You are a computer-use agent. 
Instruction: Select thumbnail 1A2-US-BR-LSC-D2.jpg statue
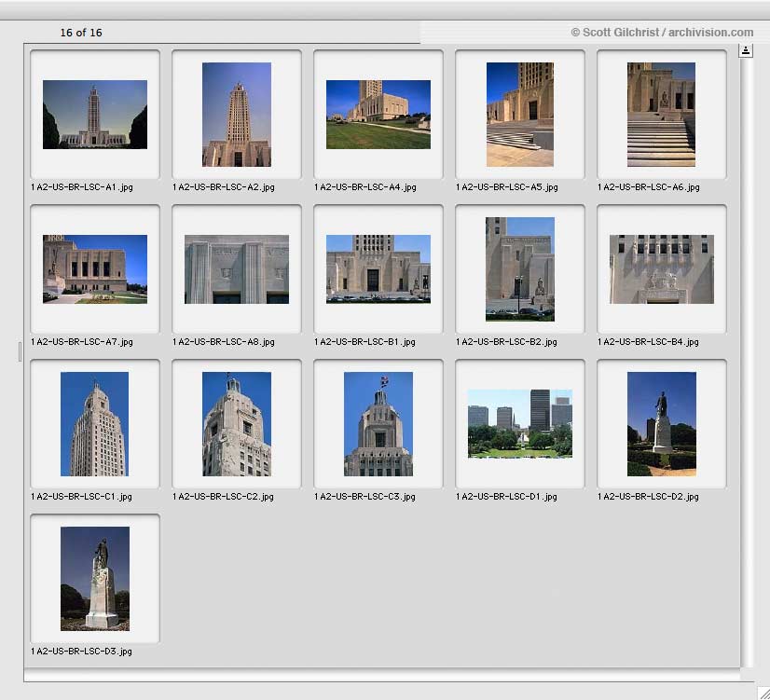pyautogui.click(x=662, y=424)
